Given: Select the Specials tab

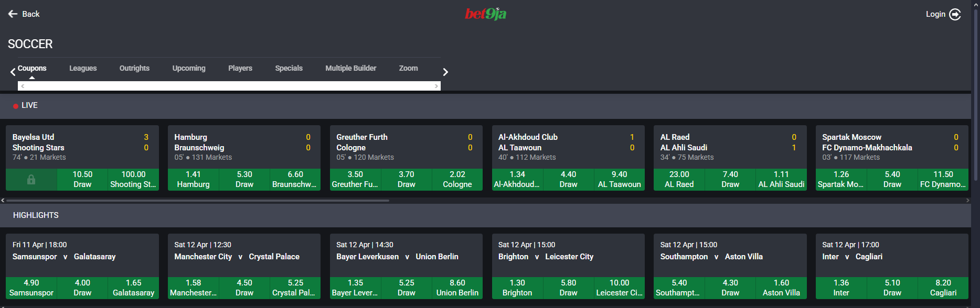Looking at the screenshot, I should [x=289, y=68].
